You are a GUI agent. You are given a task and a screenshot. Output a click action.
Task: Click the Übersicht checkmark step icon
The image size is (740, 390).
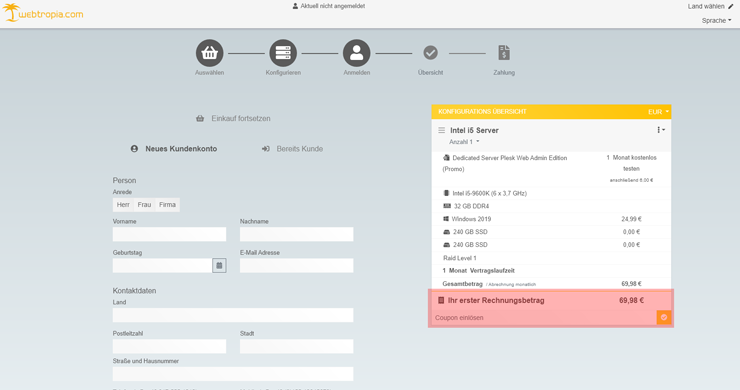[x=430, y=52]
